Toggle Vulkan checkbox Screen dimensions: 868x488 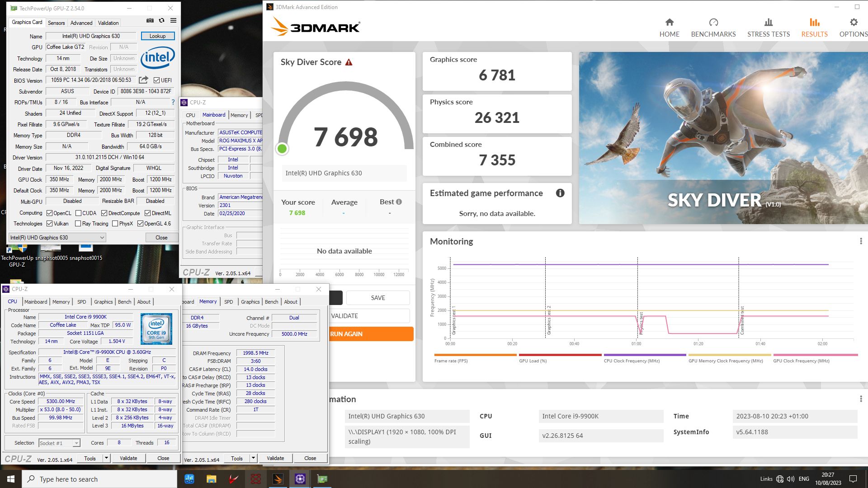tap(49, 224)
